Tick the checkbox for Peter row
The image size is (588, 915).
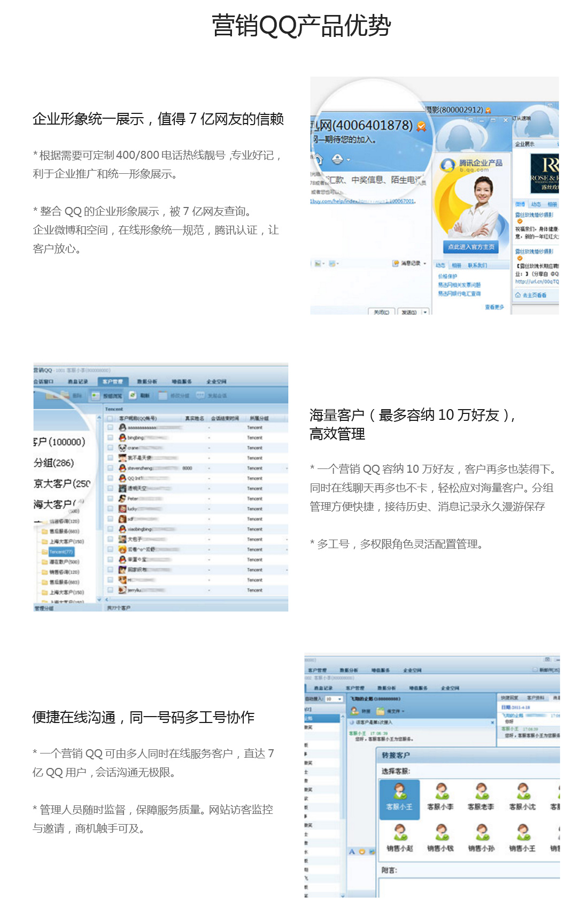click(x=110, y=498)
